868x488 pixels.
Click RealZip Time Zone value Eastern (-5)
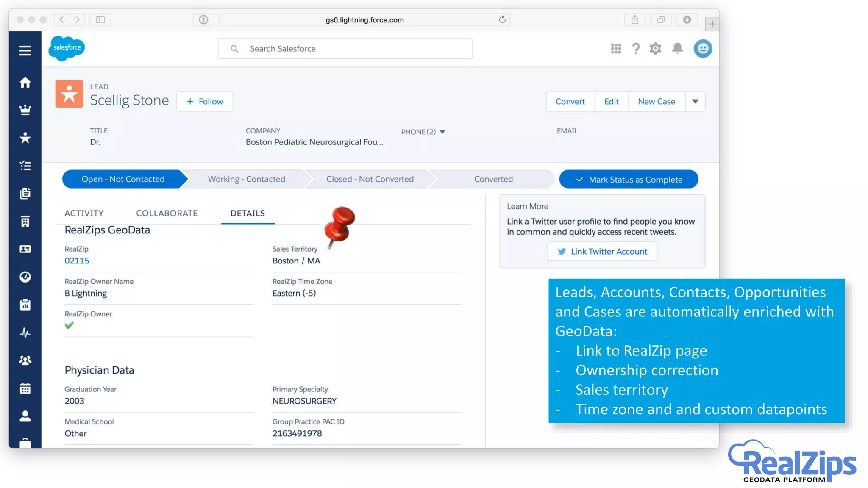coord(294,293)
